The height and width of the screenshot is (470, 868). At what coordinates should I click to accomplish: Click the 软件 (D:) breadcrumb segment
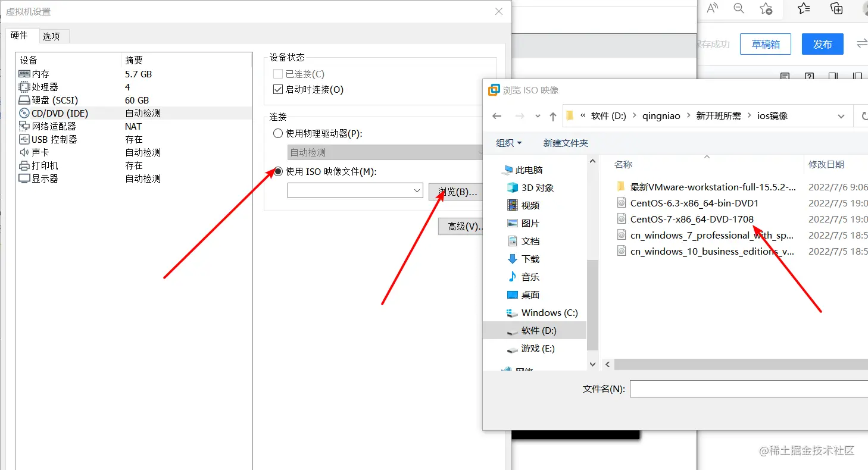point(608,116)
